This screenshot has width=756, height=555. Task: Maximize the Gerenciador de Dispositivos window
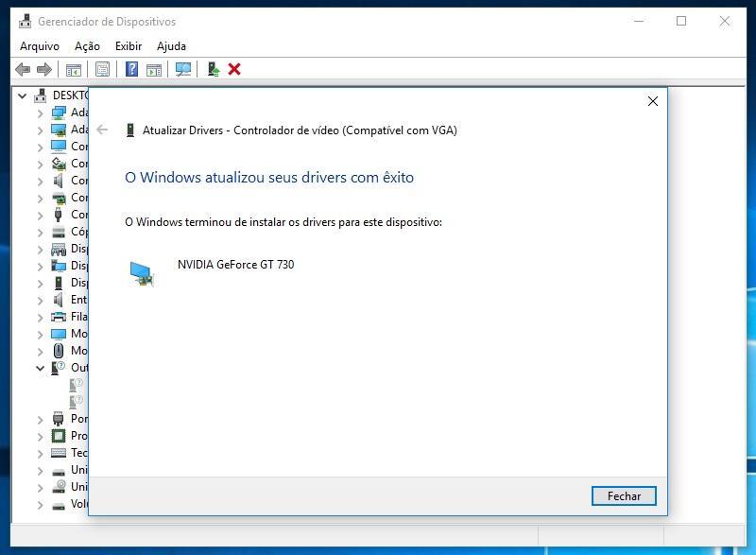[x=681, y=21]
